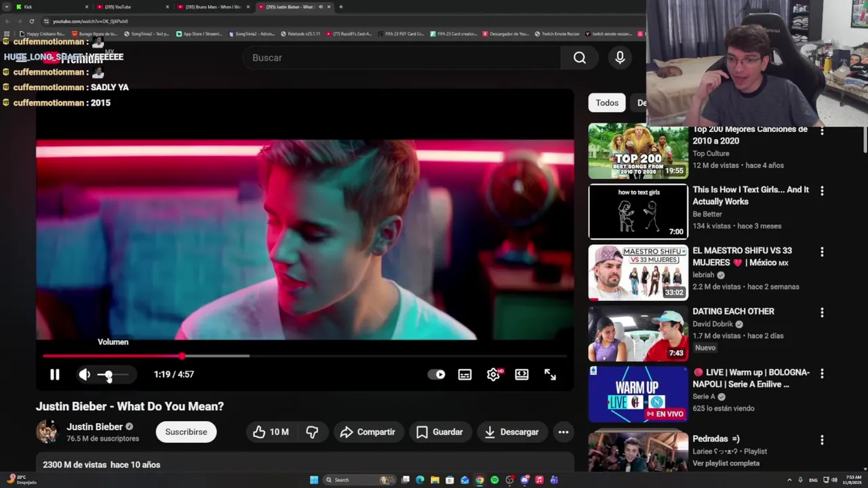The width and height of the screenshot is (868, 488).
Task: Open Spotify from taskbar
Action: pos(494,480)
